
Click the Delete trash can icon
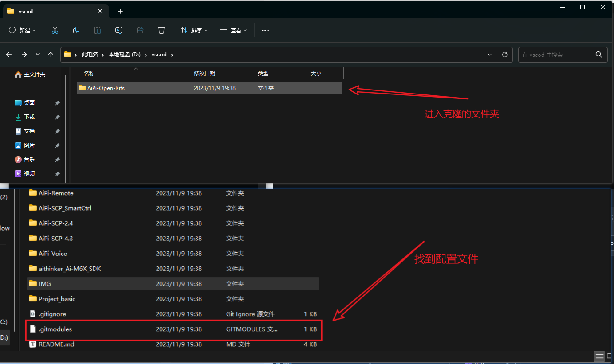click(161, 30)
